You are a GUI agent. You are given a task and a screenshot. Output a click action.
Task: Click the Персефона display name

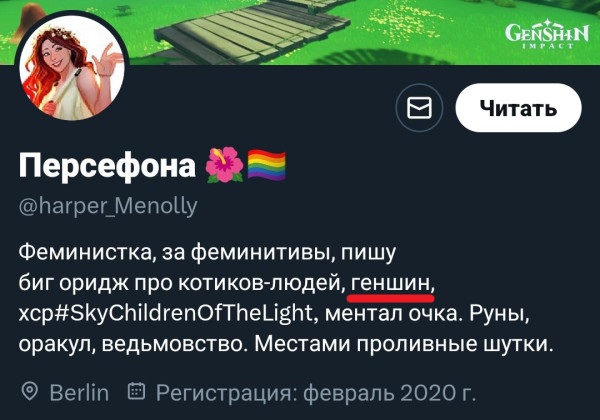click(x=107, y=166)
